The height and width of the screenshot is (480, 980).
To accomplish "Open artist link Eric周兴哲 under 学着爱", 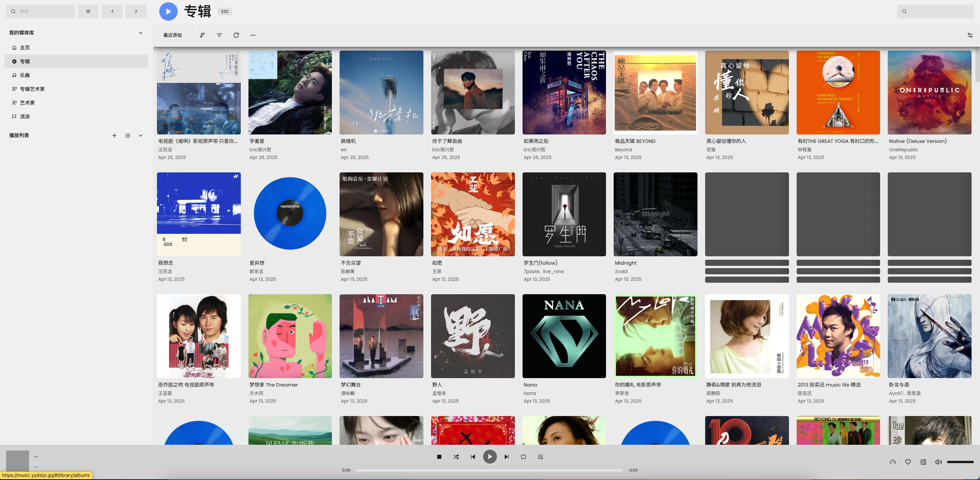I will pos(260,150).
